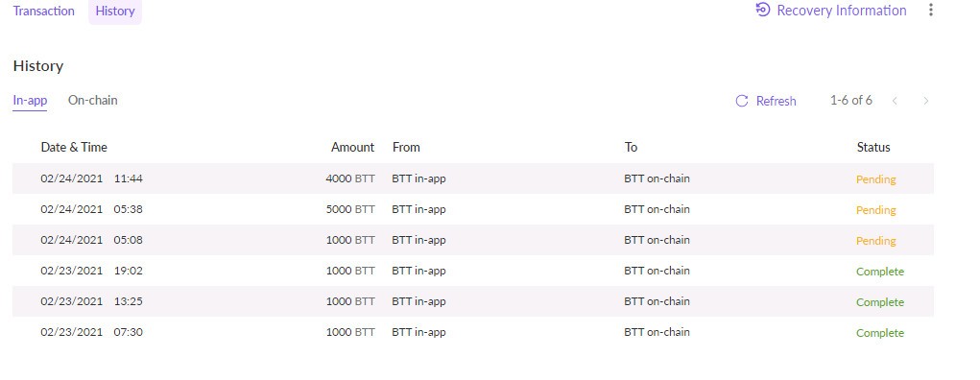
Task: Click Complete status for 19:02 transaction
Action: click(x=880, y=272)
